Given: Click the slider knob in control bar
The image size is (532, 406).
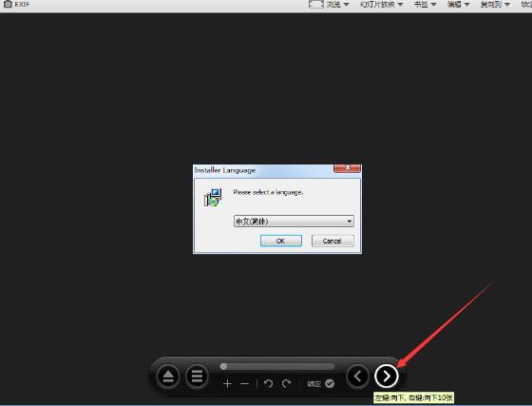Looking at the screenshot, I should pyautogui.click(x=223, y=366).
